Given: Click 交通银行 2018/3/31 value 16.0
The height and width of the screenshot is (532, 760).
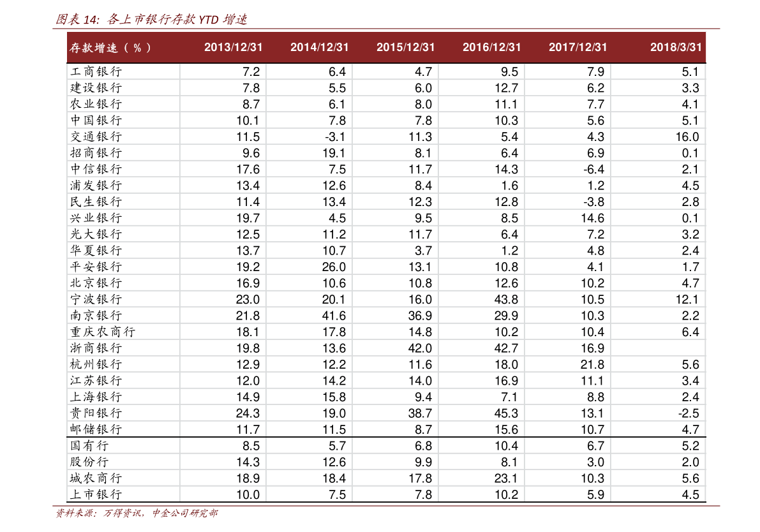Looking at the screenshot, I should [x=687, y=137].
